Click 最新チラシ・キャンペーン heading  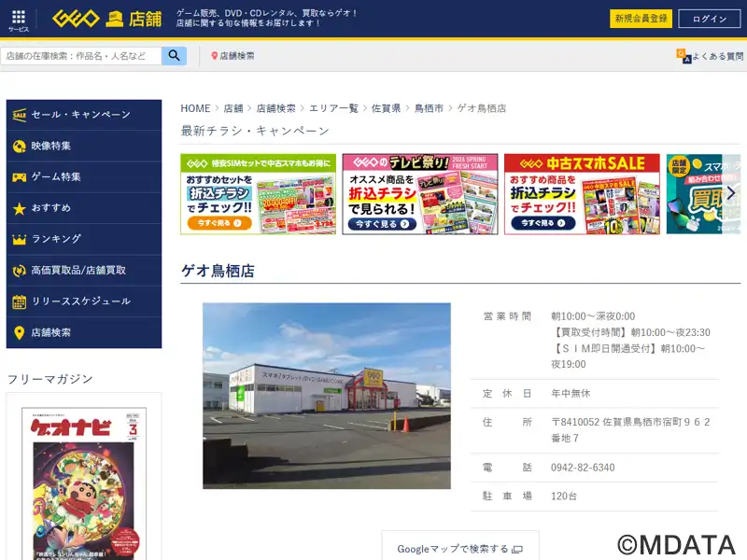(255, 131)
